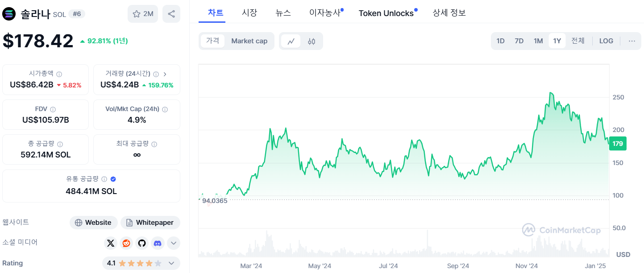Image resolution: width=644 pixels, height=273 pixels.
Task: Open Solana's GitHub repository icon
Action: 141,243
